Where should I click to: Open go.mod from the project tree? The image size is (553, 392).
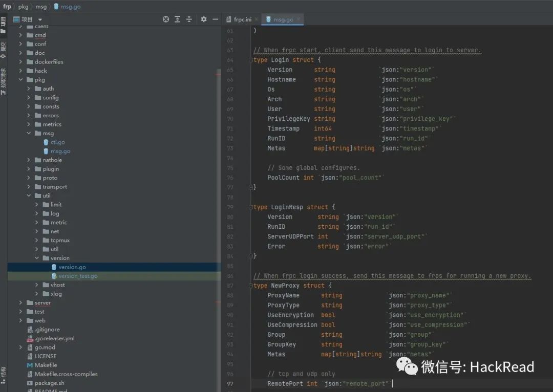pos(45,347)
